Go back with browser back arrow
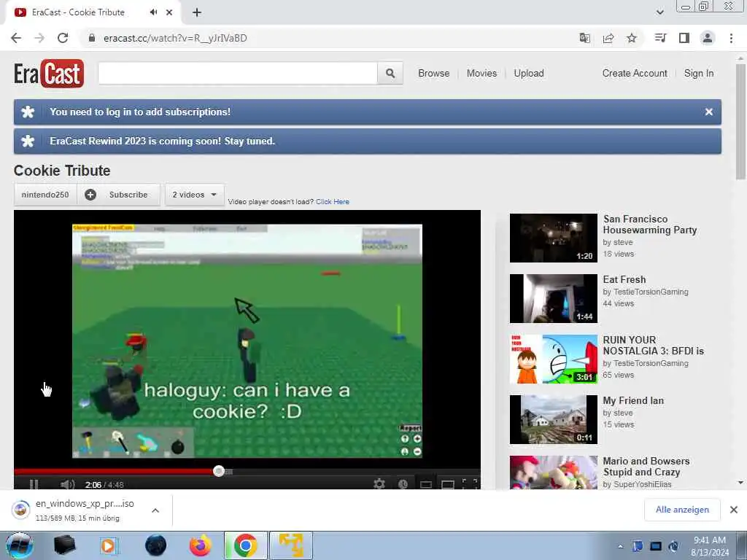This screenshot has width=747, height=560. tap(16, 38)
